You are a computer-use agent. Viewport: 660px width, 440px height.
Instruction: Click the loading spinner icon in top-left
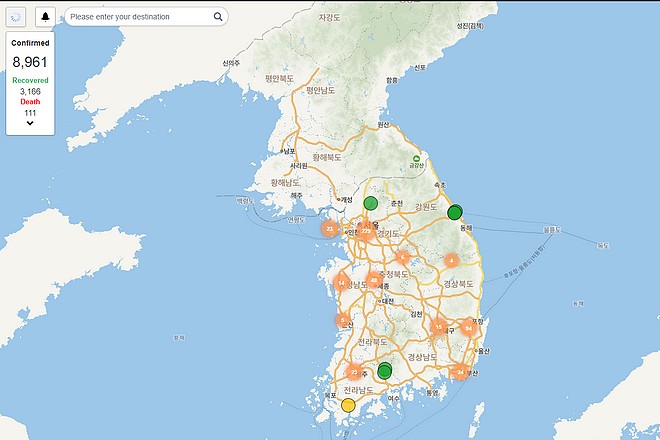[15, 17]
